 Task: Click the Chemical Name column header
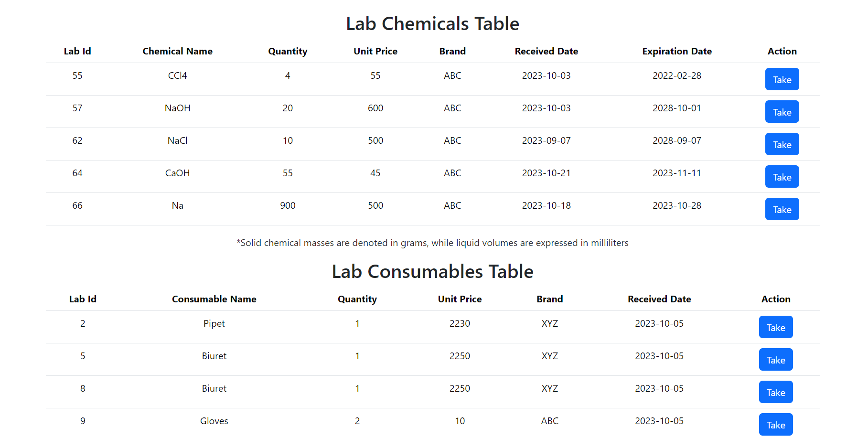177,51
